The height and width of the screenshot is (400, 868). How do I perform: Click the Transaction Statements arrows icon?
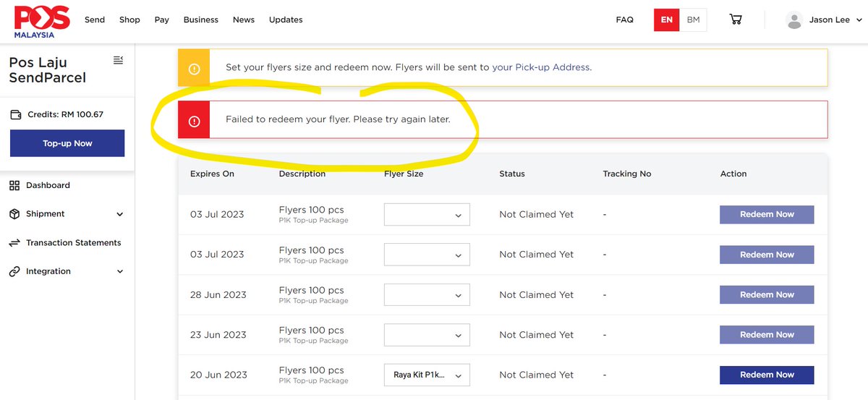pos(14,243)
